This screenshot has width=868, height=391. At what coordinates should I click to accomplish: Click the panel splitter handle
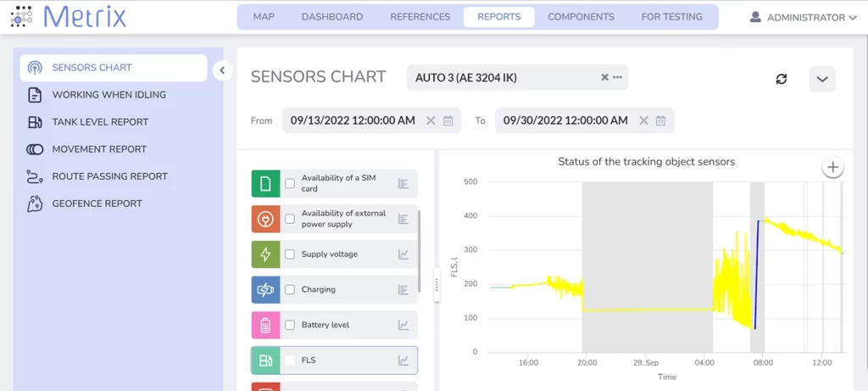coord(437,285)
